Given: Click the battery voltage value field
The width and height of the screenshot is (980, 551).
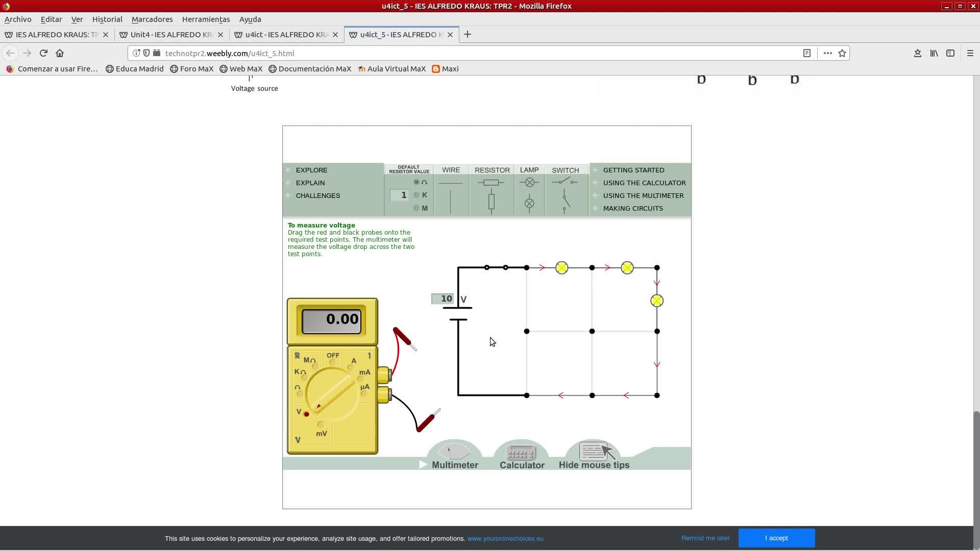Looking at the screenshot, I should coord(443,299).
